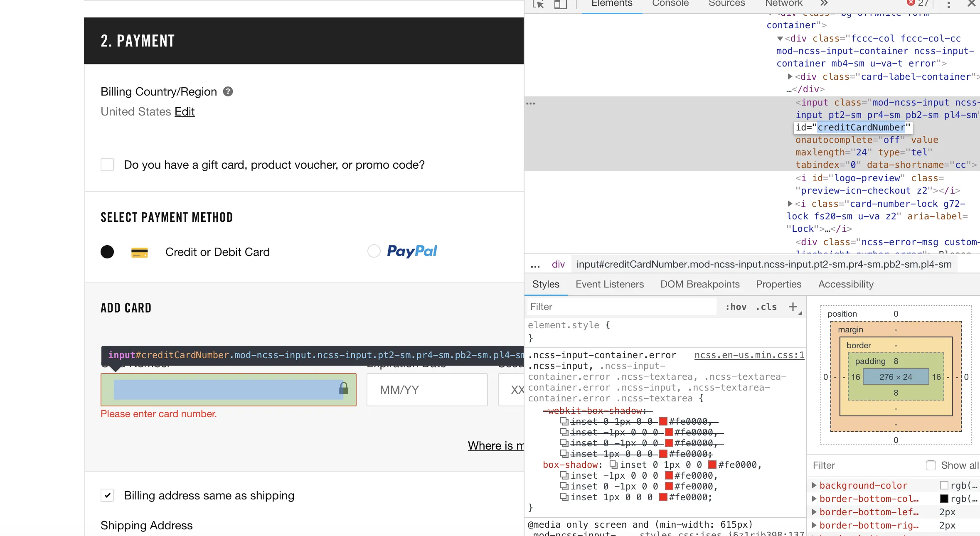The width and height of the screenshot is (980, 536).
Task: Enable the Show all computed checkbox
Action: coord(931,465)
